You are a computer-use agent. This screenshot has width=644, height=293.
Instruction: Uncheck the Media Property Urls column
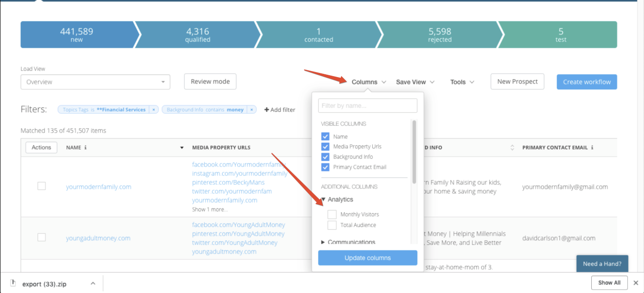[x=325, y=147]
